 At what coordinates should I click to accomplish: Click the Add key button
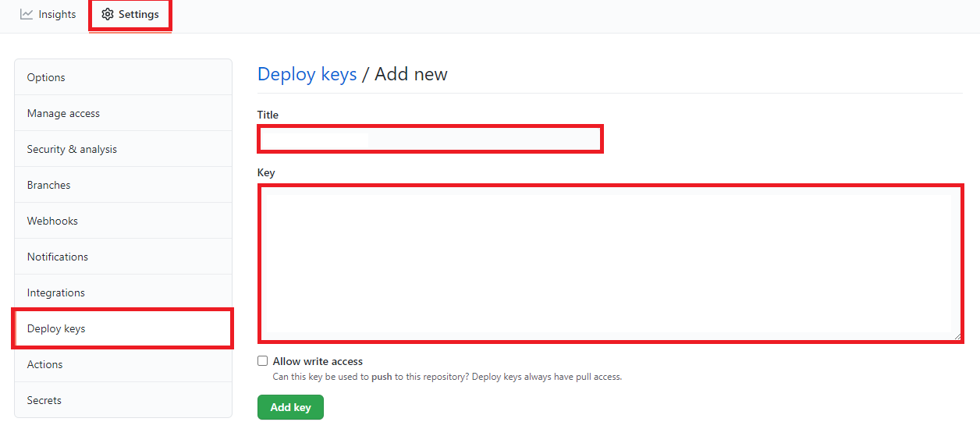[x=290, y=407]
